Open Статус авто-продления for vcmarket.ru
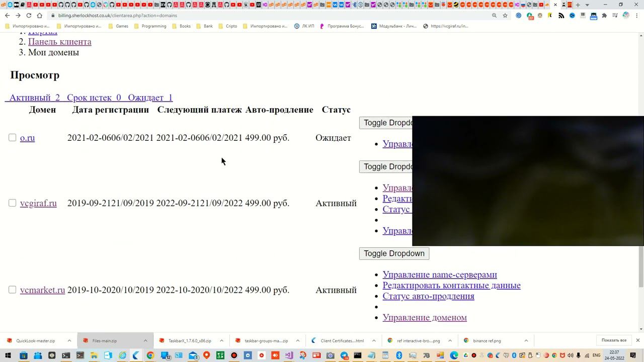 428,296
